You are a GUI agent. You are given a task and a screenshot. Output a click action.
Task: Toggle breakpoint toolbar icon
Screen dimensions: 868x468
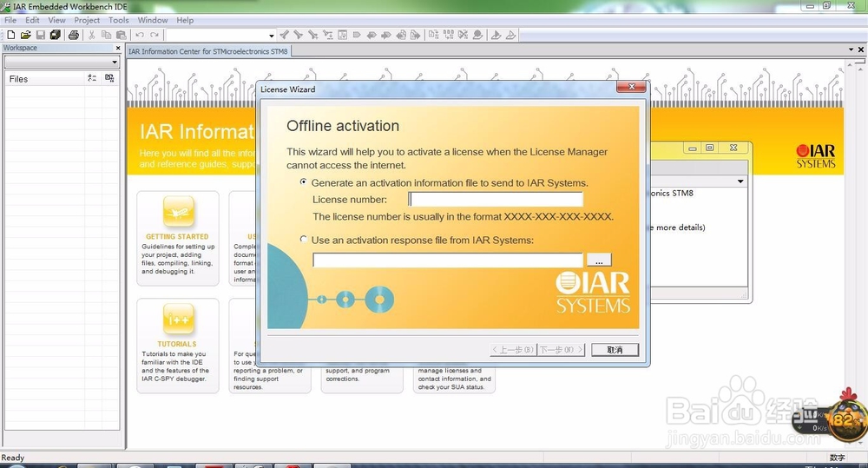point(477,35)
